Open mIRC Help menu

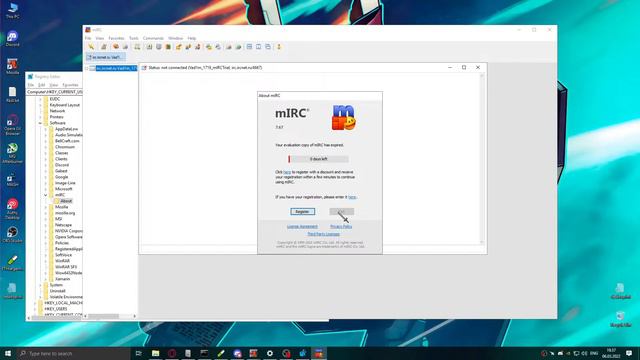(x=192, y=38)
